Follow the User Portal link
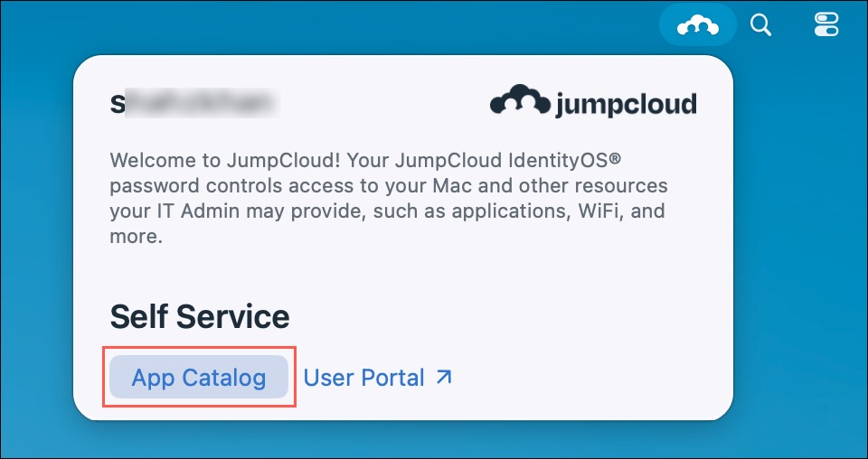Image resolution: width=868 pixels, height=459 pixels. pos(378,378)
